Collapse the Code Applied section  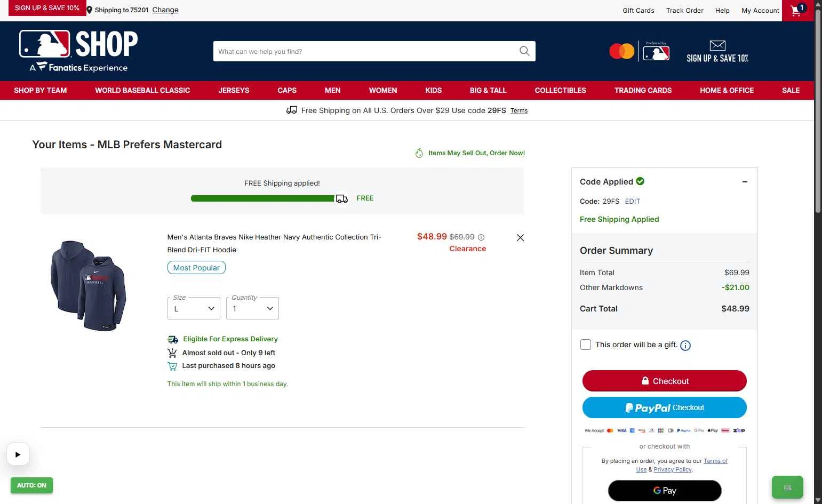click(x=745, y=182)
